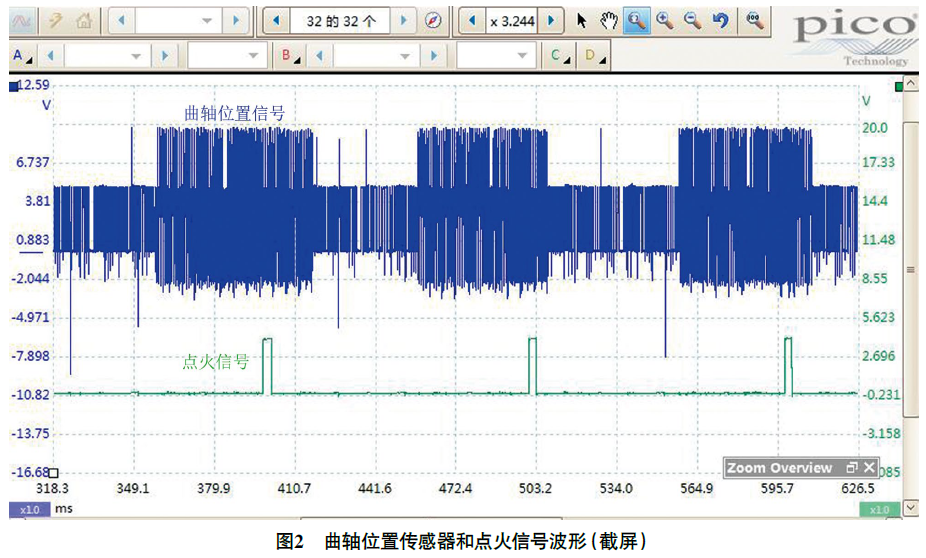Click the '32 的 32 个' buffer field
The width and height of the screenshot is (926, 558).
[x=341, y=21]
